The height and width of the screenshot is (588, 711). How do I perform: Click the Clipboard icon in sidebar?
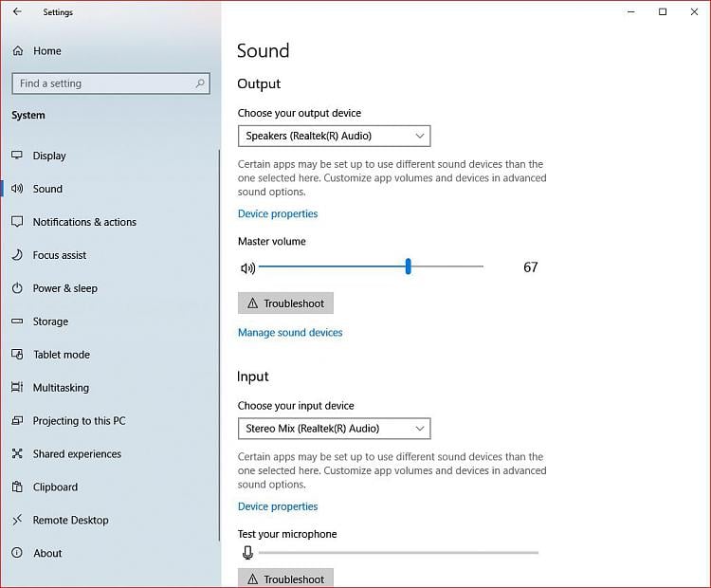[17, 487]
